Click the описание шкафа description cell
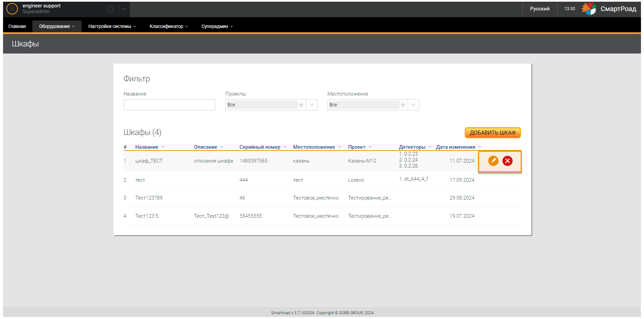 coord(213,161)
